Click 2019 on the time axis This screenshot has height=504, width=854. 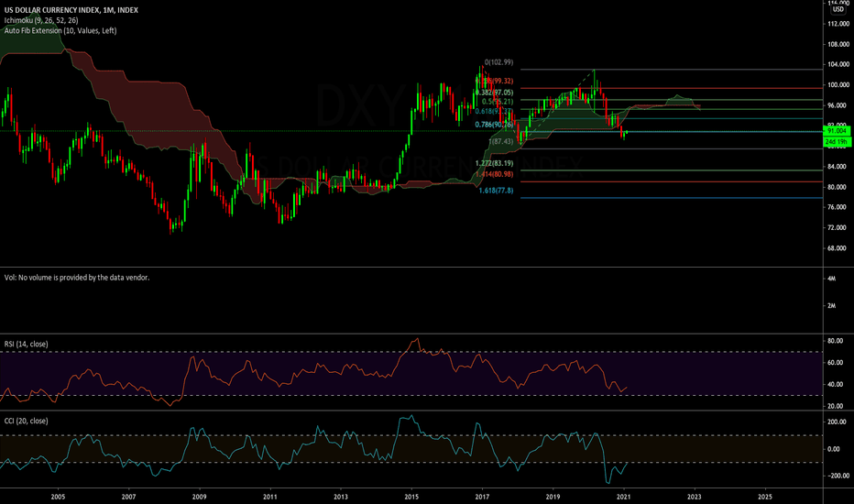pos(553,497)
